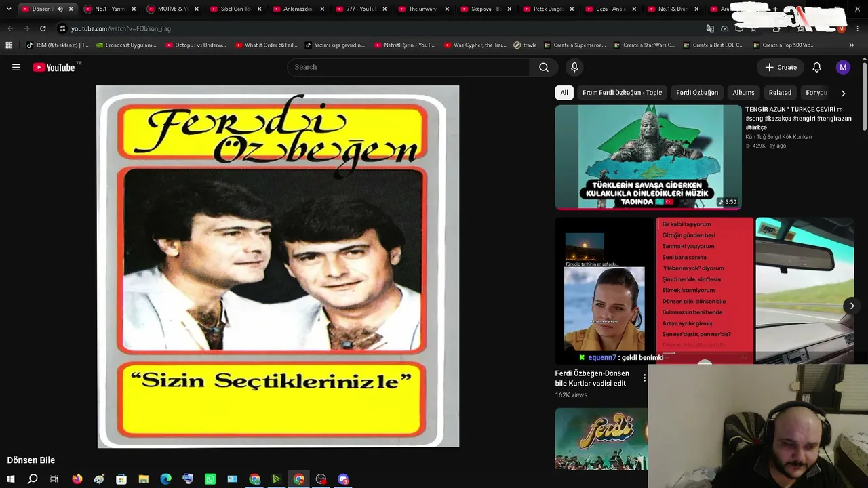Select the Albums filter chip
Viewport: 868px width, 488px height.
pos(743,93)
